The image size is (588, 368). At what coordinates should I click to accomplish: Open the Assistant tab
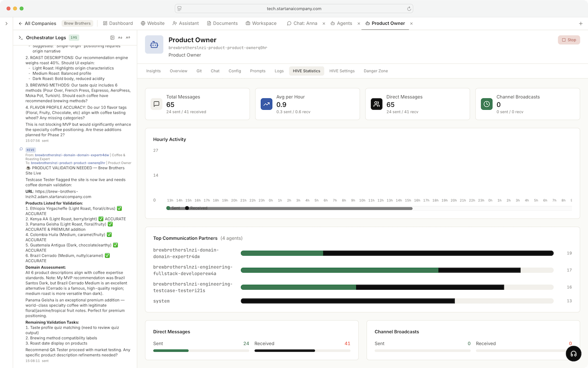(186, 24)
